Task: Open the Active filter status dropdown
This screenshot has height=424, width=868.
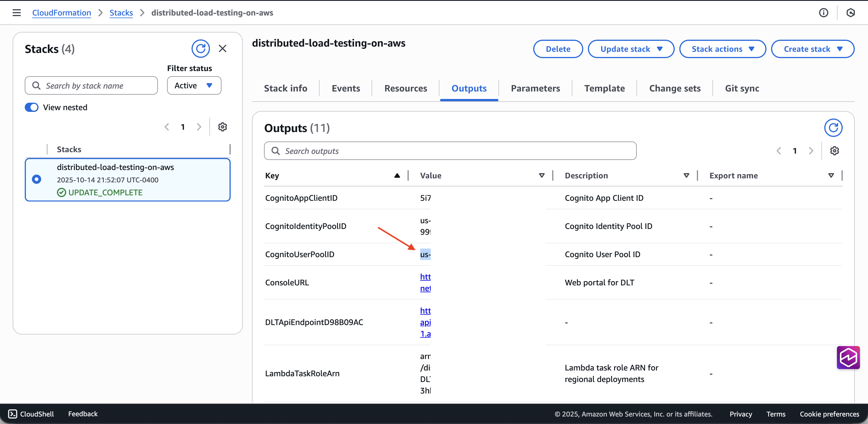Action: click(194, 85)
